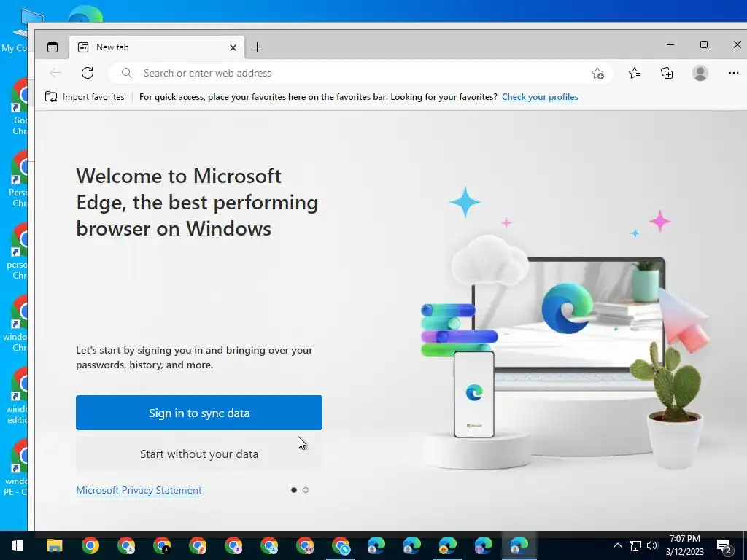The width and height of the screenshot is (747, 560).
Task: Close the New tab tab
Action: click(x=233, y=47)
